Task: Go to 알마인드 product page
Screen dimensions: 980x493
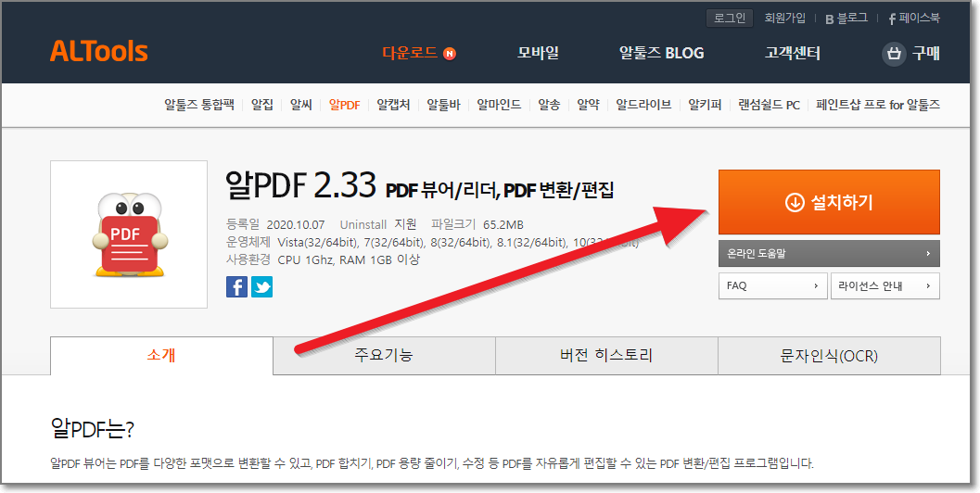Action: 499,105
